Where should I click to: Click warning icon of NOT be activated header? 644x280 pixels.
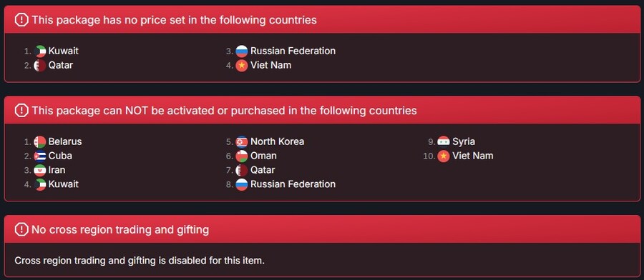[x=21, y=110]
